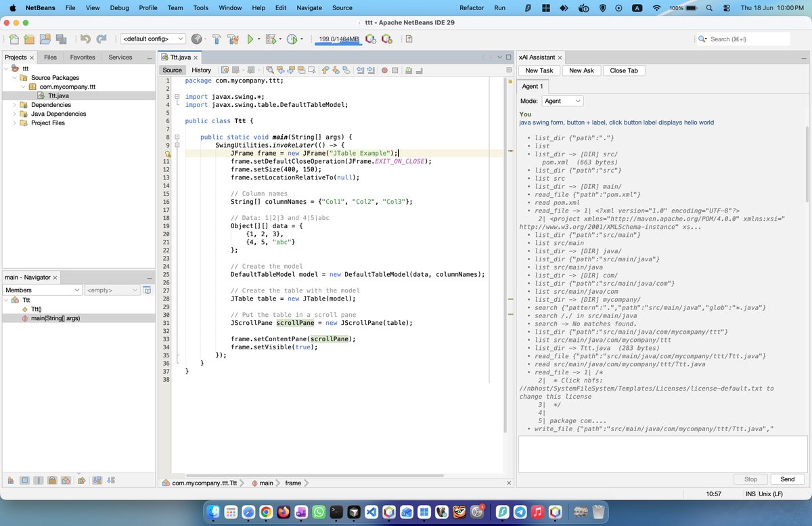Click the lightbulb hint on line 10
Viewport: 812px width, 526px height.
[x=167, y=154]
